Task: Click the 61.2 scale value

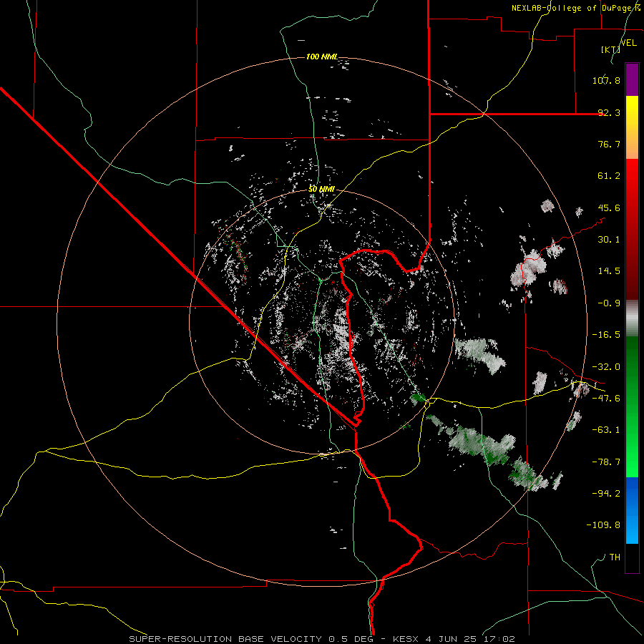Action: [609, 176]
